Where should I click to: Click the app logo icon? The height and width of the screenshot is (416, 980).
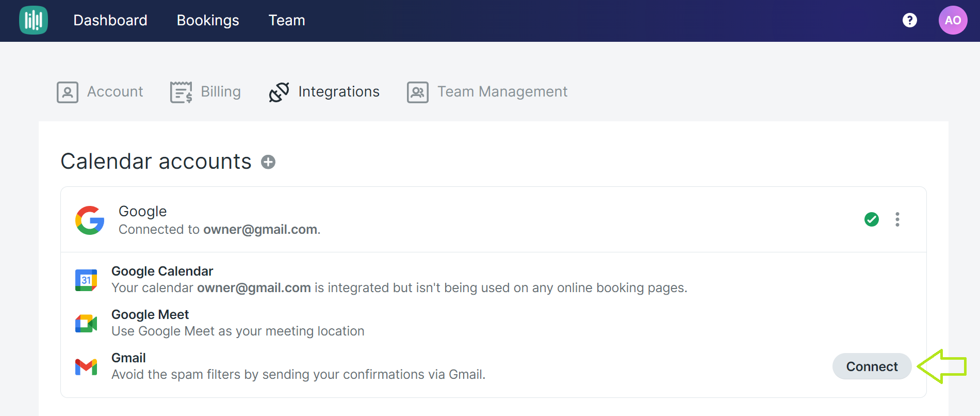(34, 20)
